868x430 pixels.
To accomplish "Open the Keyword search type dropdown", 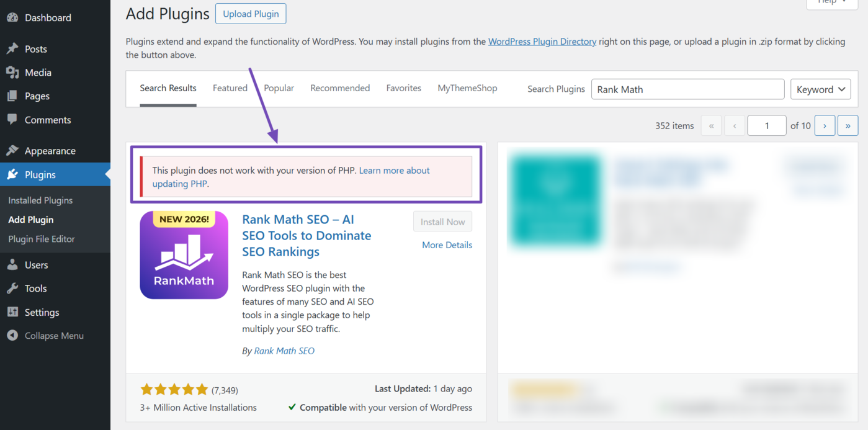I will pyautogui.click(x=820, y=89).
